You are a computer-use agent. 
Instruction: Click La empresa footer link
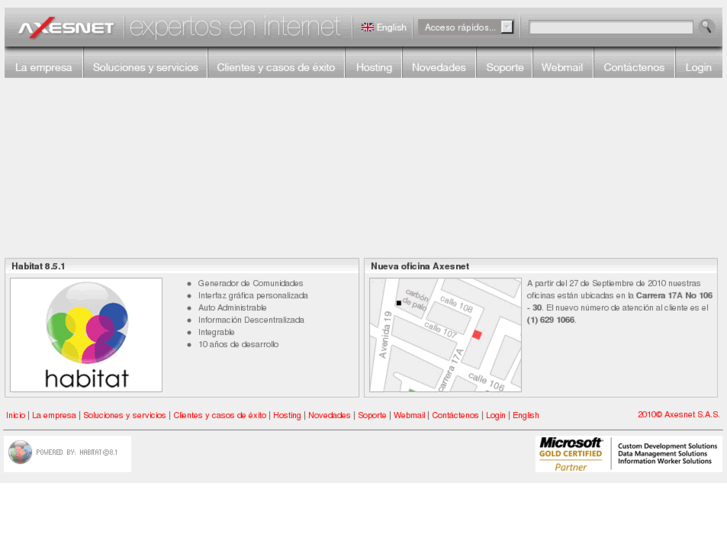54,415
